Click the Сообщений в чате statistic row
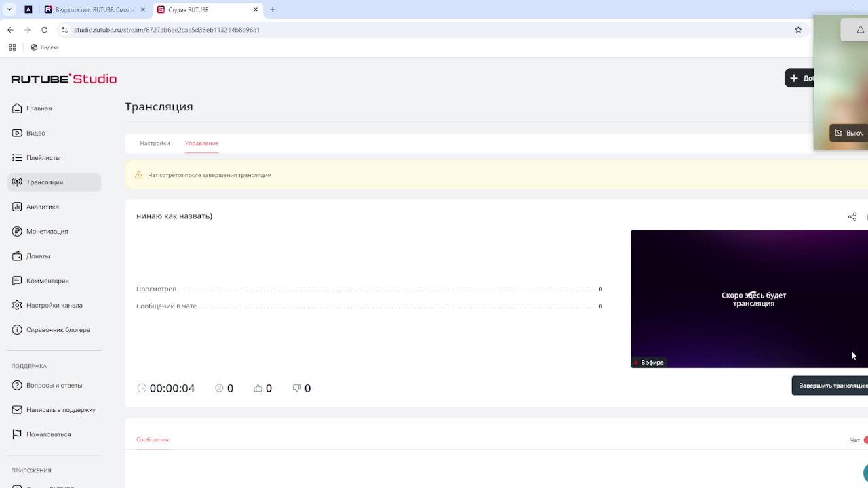This screenshot has height=488, width=868. tap(369, 306)
